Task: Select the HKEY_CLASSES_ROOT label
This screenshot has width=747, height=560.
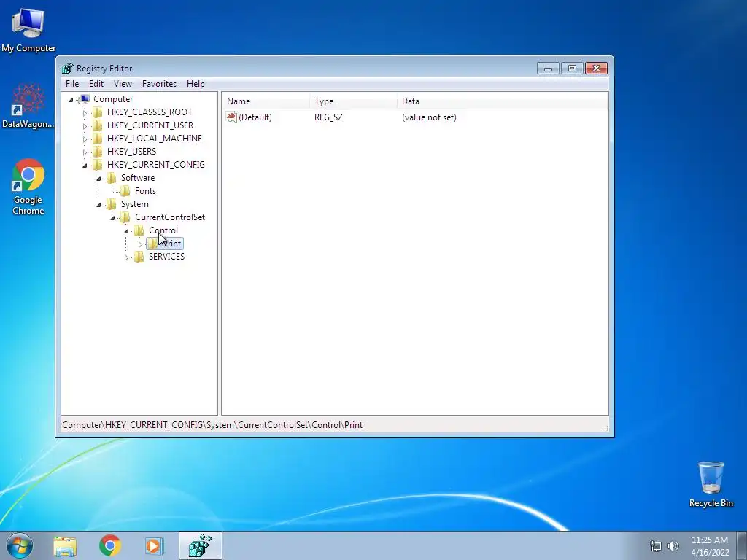Action: pyautogui.click(x=150, y=112)
